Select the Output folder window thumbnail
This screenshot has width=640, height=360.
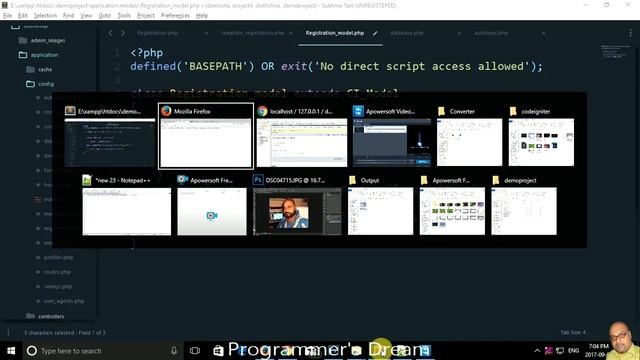380,211
